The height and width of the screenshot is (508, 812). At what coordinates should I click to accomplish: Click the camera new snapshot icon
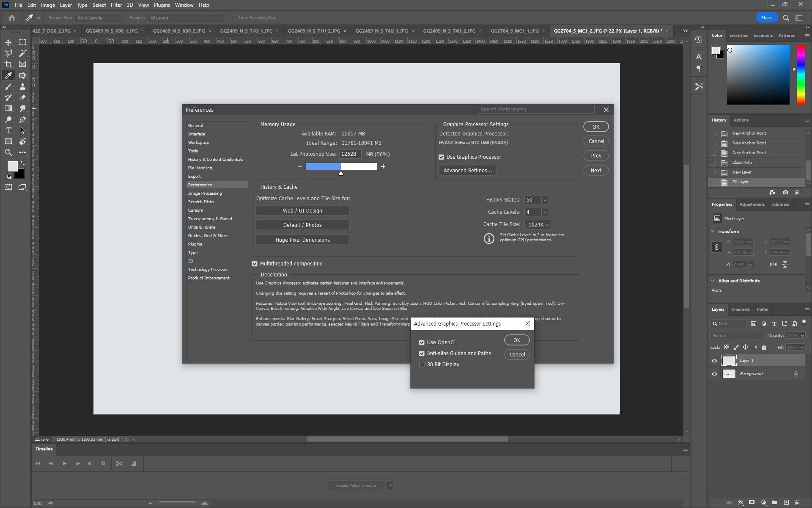coord(785,193)
